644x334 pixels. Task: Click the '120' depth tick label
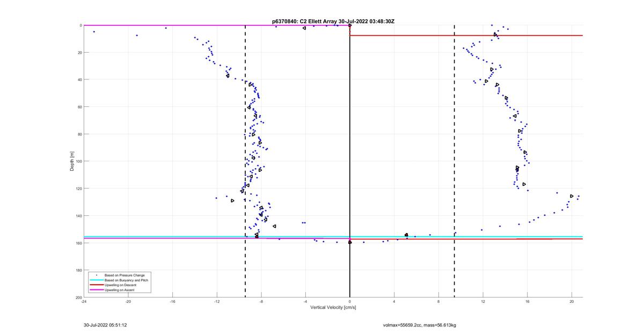coord(78,188)
